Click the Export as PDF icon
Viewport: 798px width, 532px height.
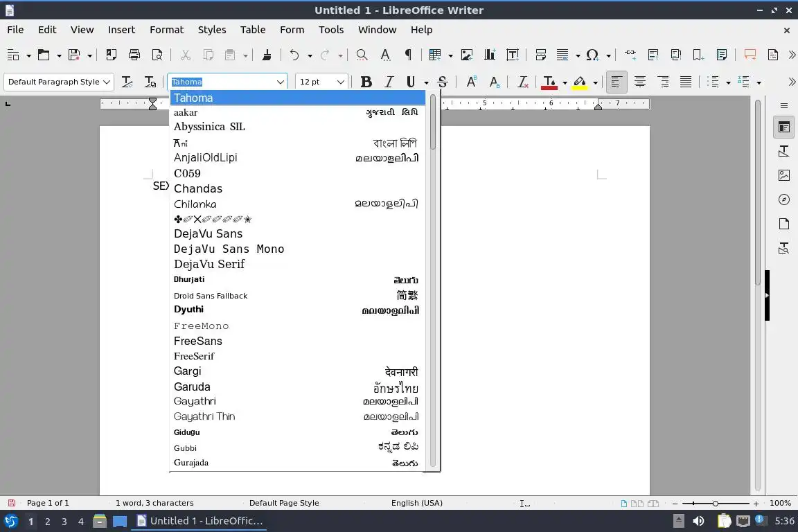tap(111, 55)
